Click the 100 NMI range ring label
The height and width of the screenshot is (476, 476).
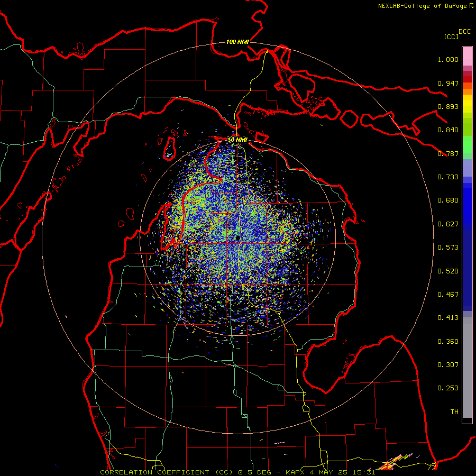pyautogui.click(x=237, y=42)
